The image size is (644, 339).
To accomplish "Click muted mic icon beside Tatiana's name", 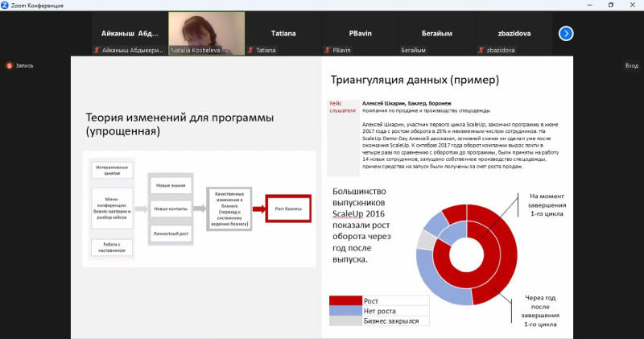I will [252, 50].
